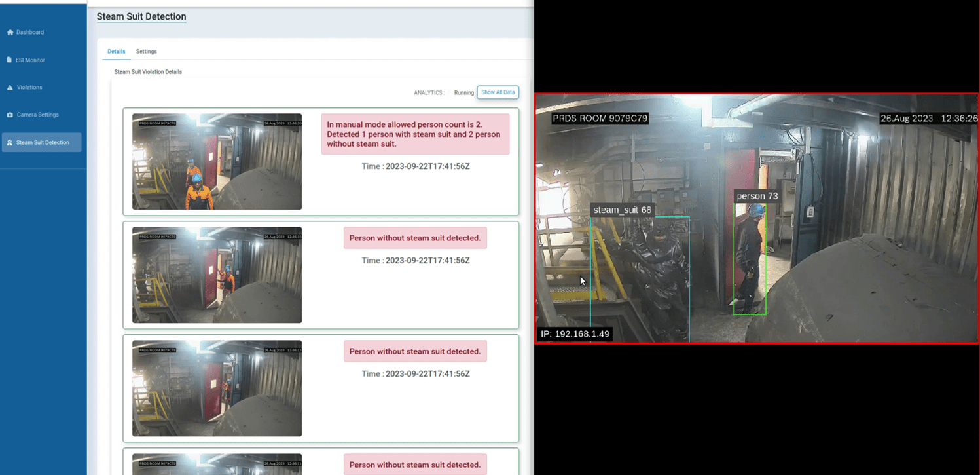Open the second violation card's camera thumbnail

(217, 275)
